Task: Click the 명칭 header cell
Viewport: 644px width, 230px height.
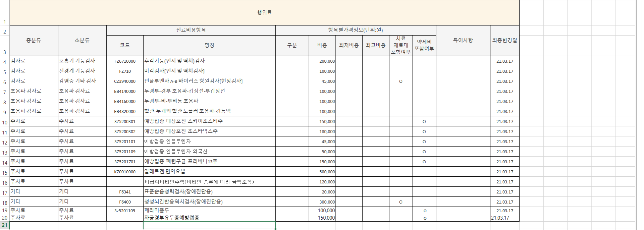Action: 209,46
